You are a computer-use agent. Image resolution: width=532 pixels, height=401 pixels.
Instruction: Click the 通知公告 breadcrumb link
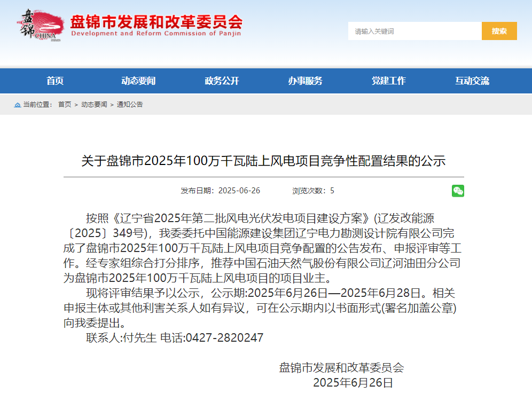(130, 105)
